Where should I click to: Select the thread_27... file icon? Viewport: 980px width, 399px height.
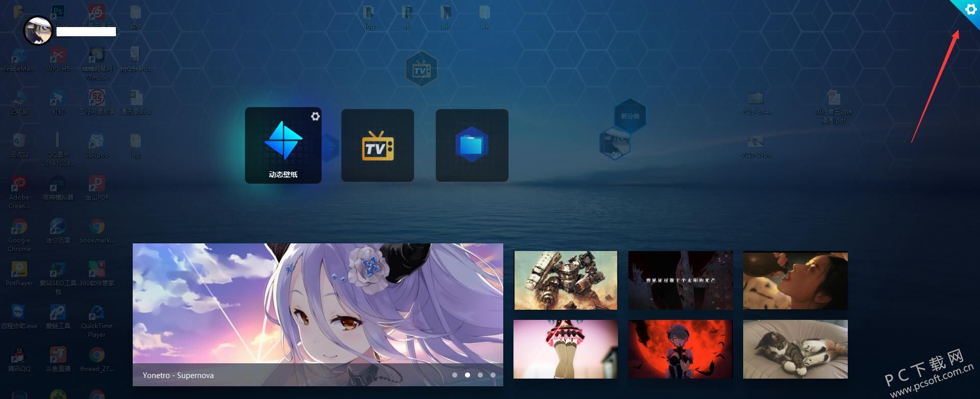coord(96,359)
